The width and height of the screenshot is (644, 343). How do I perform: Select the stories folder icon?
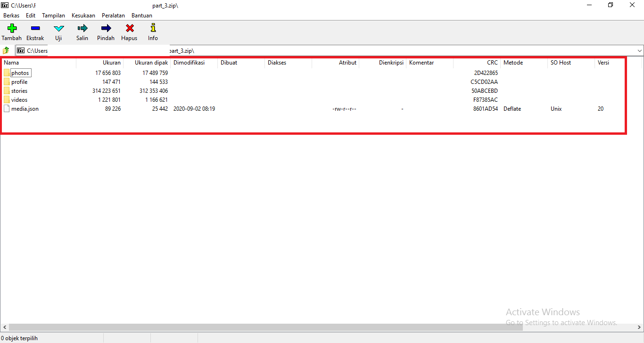click(x=7, y=91)
